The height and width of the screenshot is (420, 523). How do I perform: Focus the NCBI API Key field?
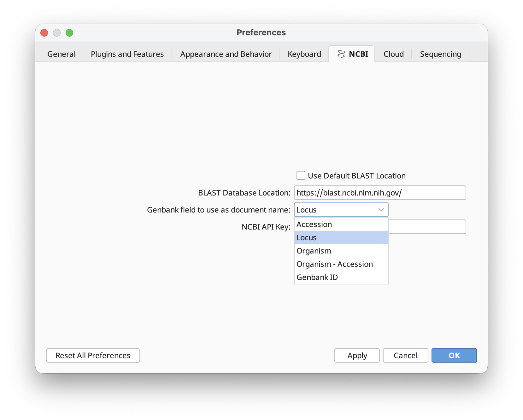coord(427,227)
